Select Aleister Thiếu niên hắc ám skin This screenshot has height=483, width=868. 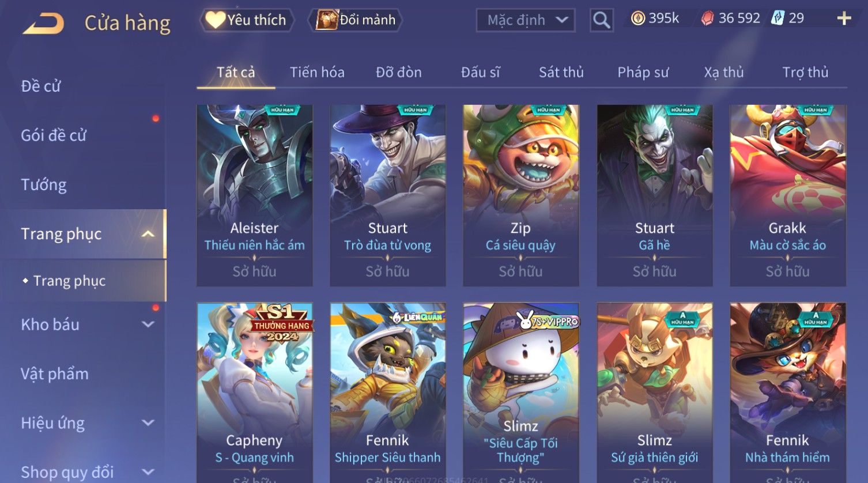click(x=255, y=195)
